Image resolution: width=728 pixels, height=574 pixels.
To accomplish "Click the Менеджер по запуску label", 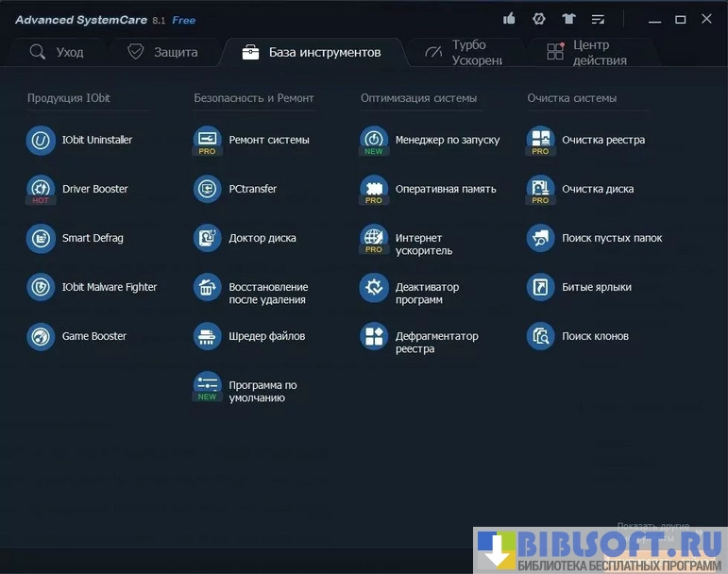I will click(x=447, y=140).
